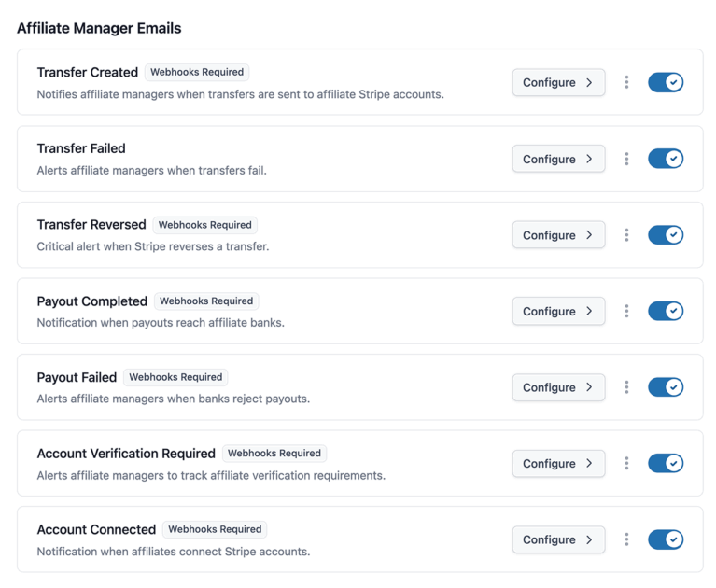Disable the Transfer Created email toggle

pos(666,82)
